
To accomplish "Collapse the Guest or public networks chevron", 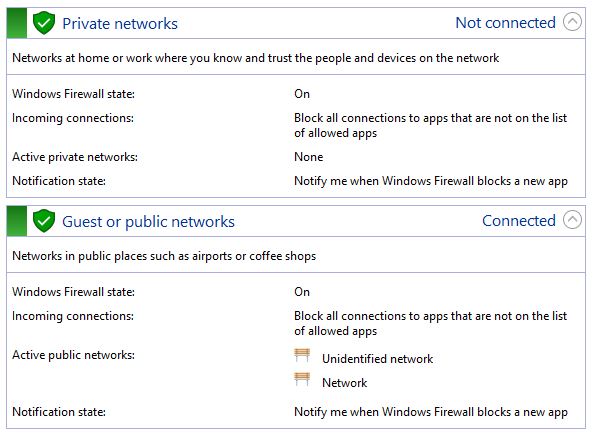I will coord(572,220).
